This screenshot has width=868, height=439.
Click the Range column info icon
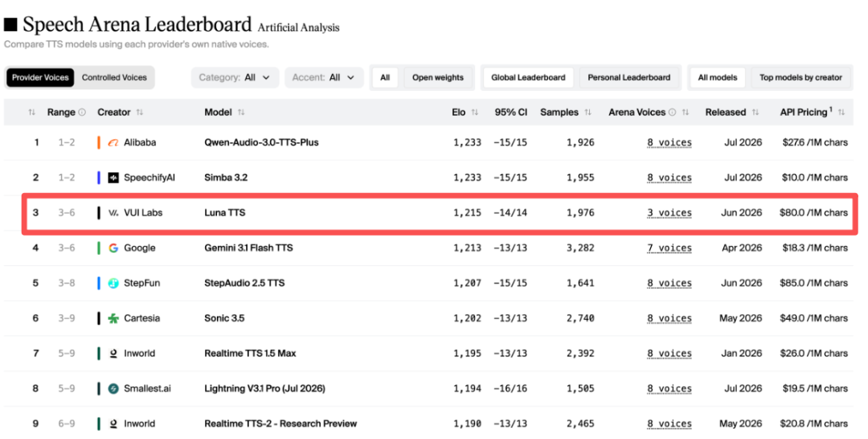(82, 113)
